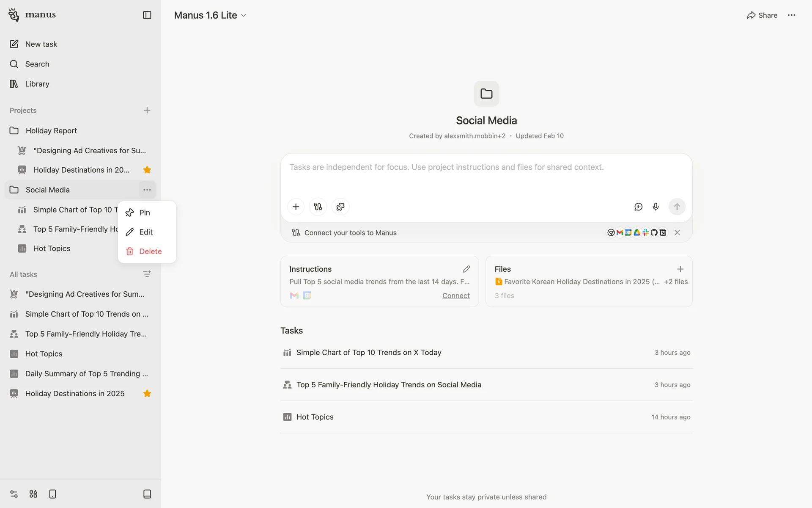Image resolution: width=812 pixels, height=508 pixels.
Task: Choose Delete from the context menu
Action: [x=150, y=251]
